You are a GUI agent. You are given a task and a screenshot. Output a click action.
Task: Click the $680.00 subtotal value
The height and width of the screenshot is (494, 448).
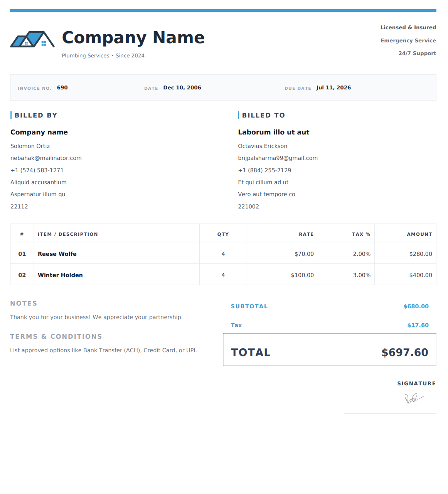point(416,306)
